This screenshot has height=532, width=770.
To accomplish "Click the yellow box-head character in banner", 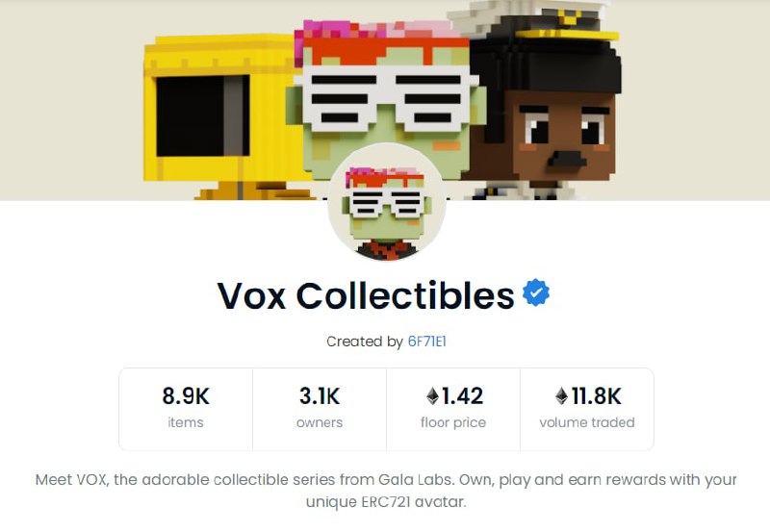I will (x=221, y=117).
